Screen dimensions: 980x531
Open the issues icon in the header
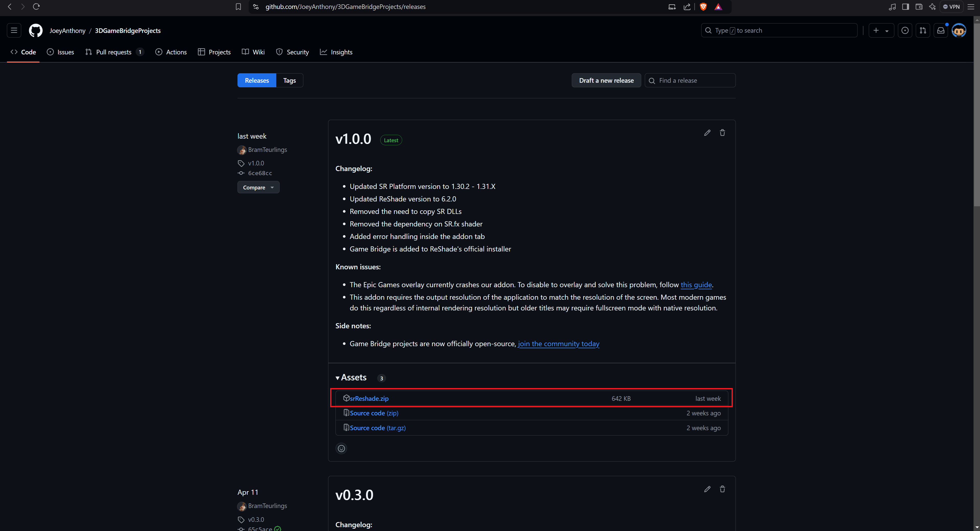(x=905, y=30)
